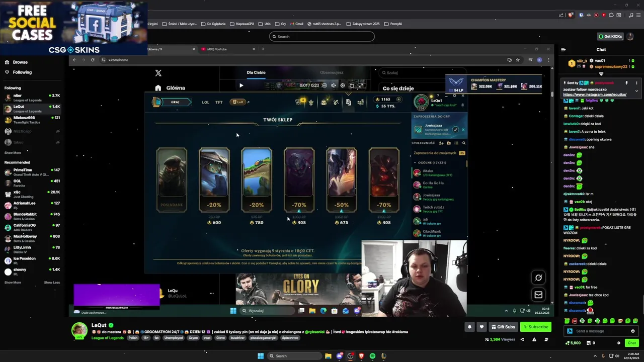Open Windows Start menu on taskbar
The image size is (644, 362).
pyautogui.click(x=261, y=356)
